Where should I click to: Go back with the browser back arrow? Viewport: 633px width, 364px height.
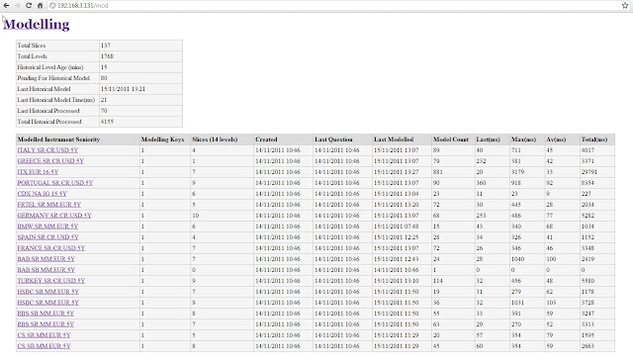6,6
